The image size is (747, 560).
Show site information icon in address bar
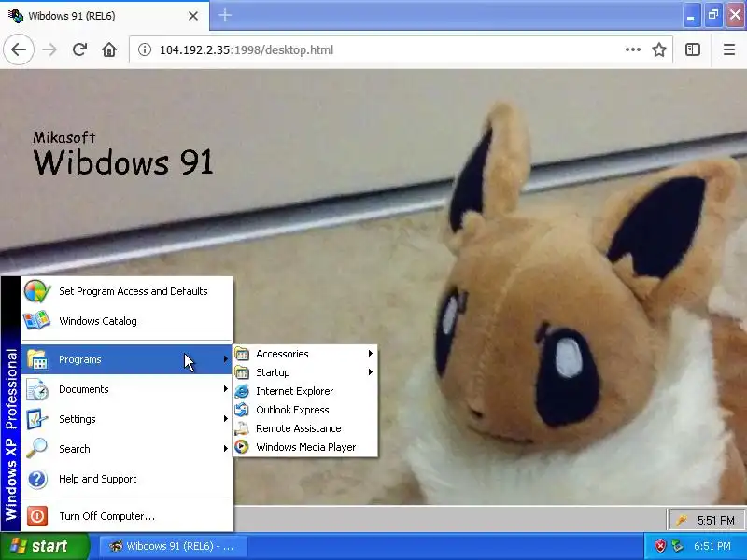coord(145,49)
